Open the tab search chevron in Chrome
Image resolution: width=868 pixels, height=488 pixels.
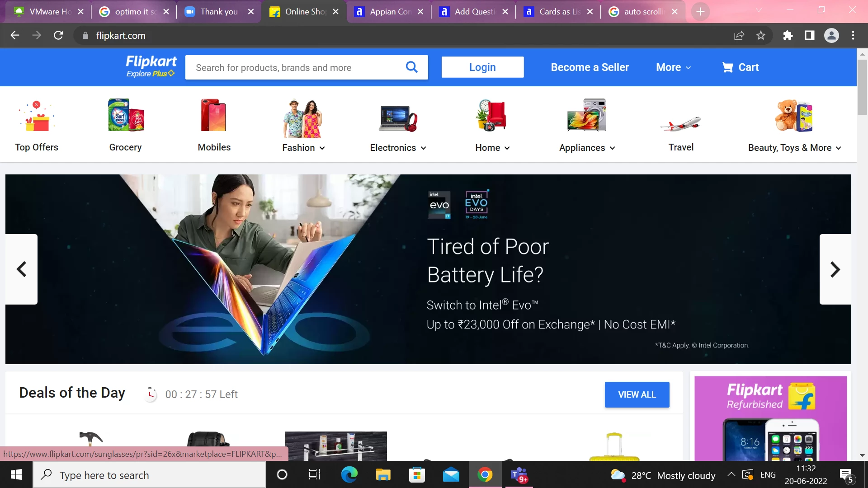point(759,10)
